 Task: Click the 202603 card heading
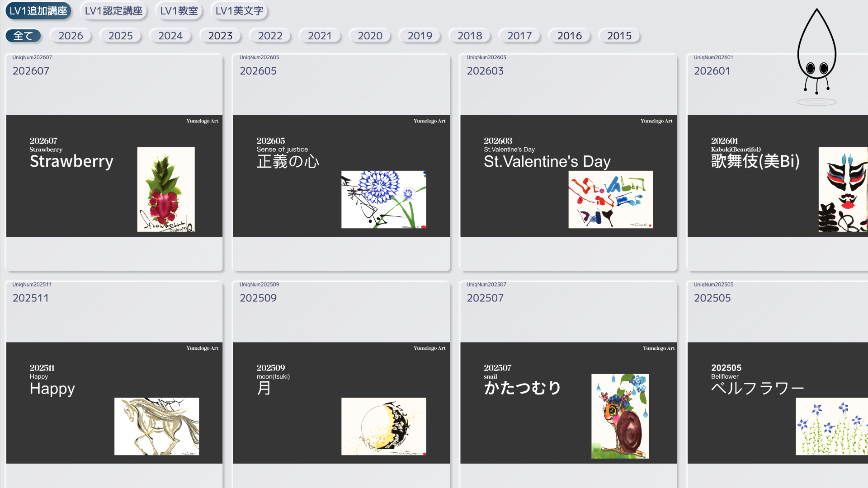[x=485, y=71]
